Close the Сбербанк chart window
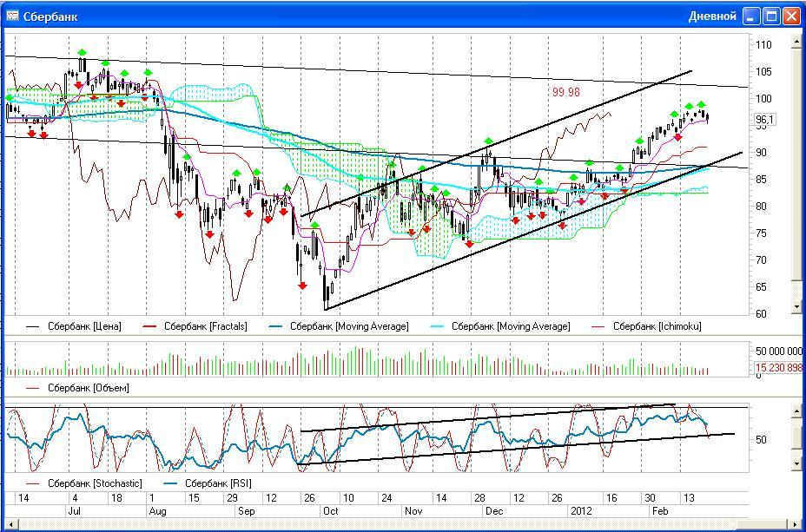806x532 pixels. pyautogui.click(x=791, y=16)
